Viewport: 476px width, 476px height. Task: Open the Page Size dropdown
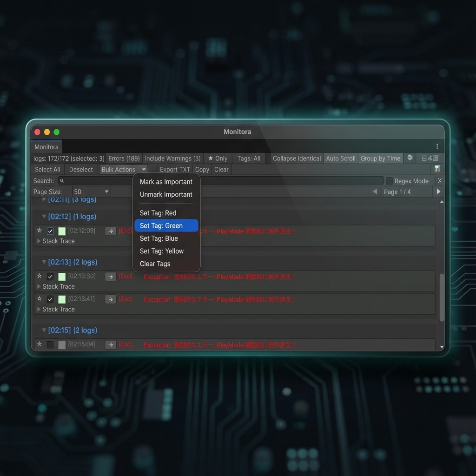92,192
